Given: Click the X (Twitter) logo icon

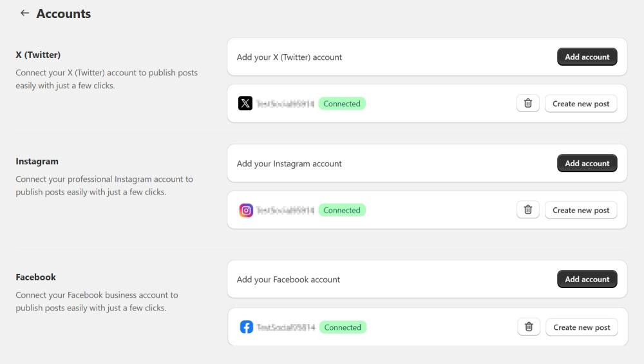Looking at the screenshot, I should 245,103.
